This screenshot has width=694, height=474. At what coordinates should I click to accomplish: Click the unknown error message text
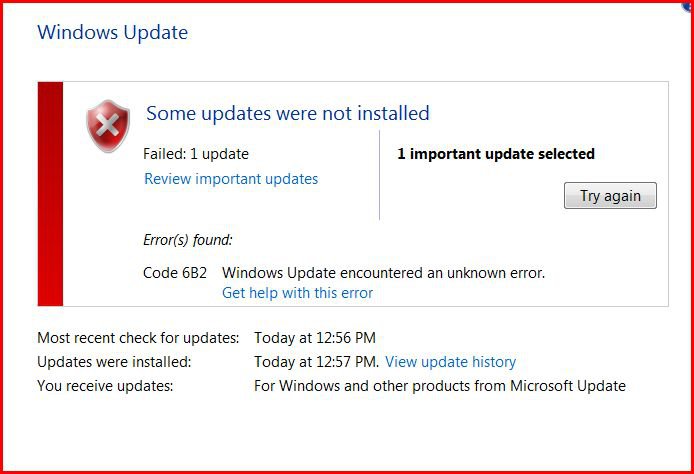(x=383, y=273)
